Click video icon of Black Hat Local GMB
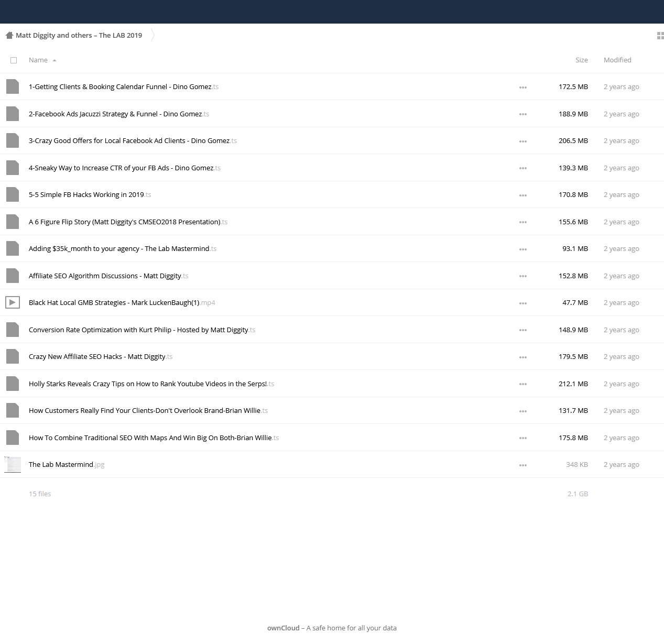 tap(13, 302)
